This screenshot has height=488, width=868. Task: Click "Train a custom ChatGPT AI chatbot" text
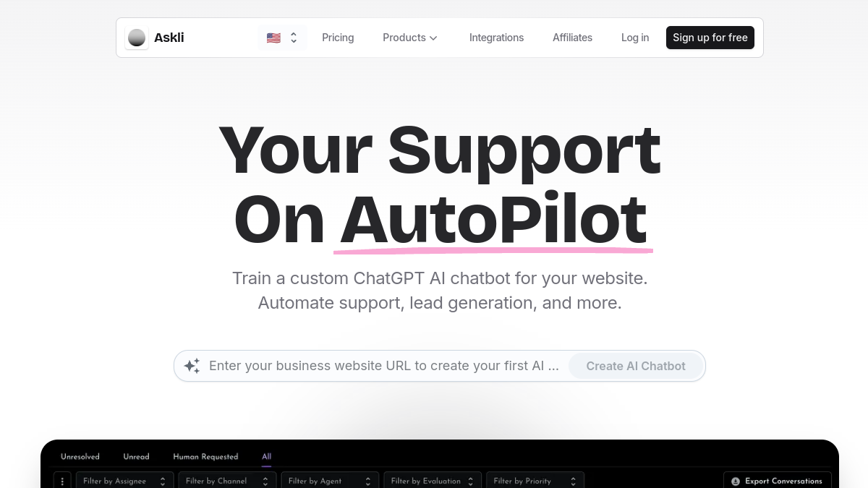click(440, 278)
